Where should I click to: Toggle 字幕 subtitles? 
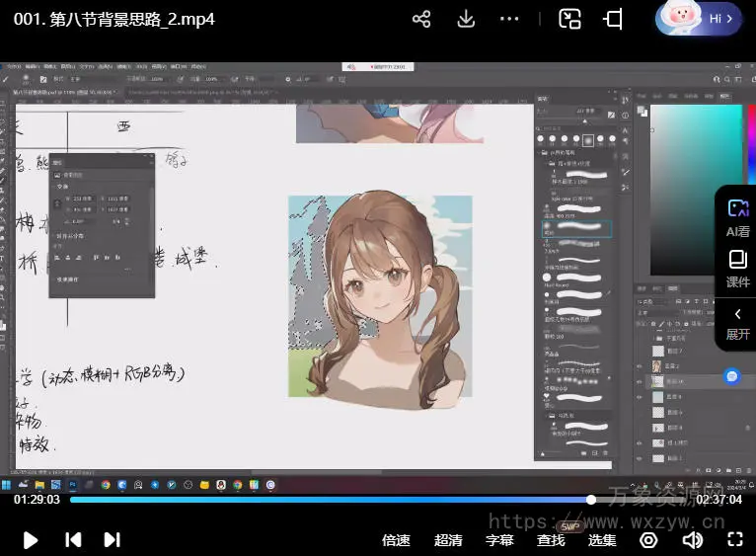click(499, 540)
